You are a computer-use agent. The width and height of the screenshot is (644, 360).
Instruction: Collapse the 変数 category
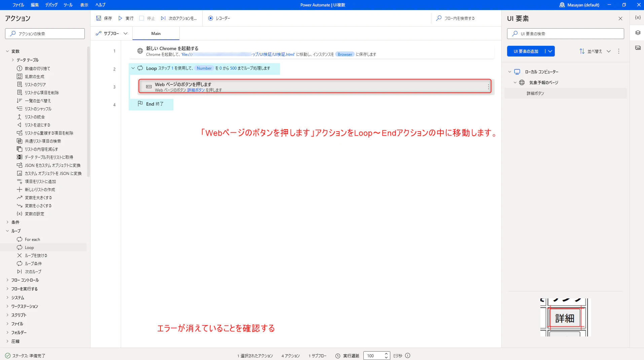7,51
